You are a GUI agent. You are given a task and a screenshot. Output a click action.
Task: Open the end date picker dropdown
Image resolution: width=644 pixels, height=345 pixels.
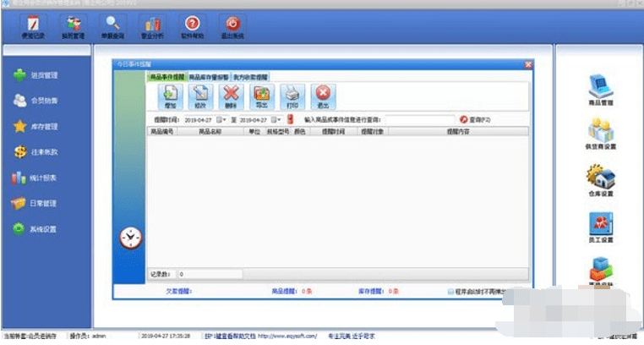276,119
